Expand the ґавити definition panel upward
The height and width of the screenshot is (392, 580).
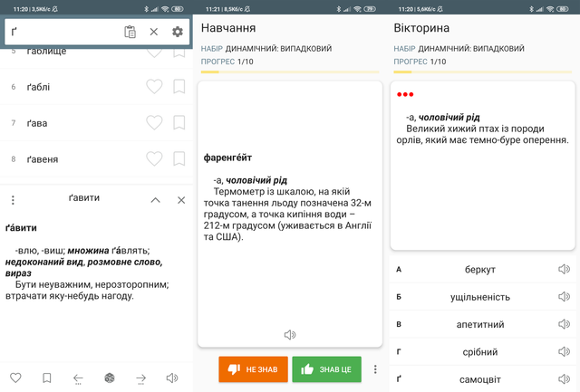[x=155, y=199]
